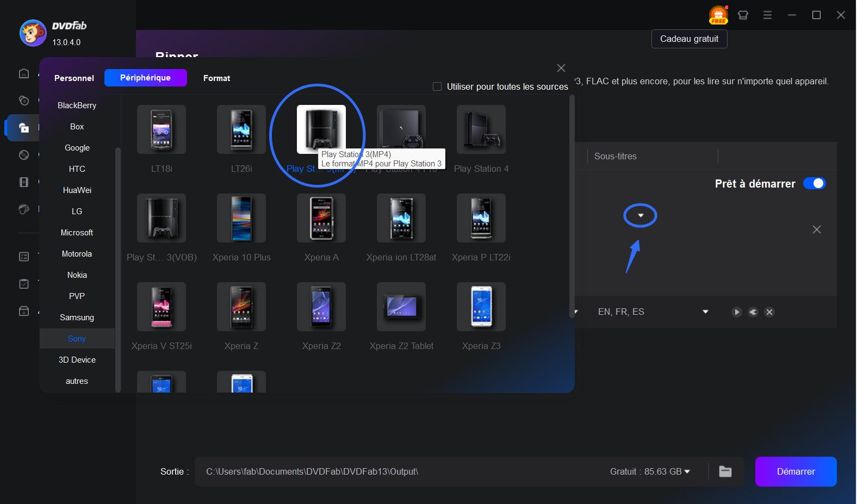The image size is (857, 504).
Task: Click the output path field
Action: pos(400,471)
